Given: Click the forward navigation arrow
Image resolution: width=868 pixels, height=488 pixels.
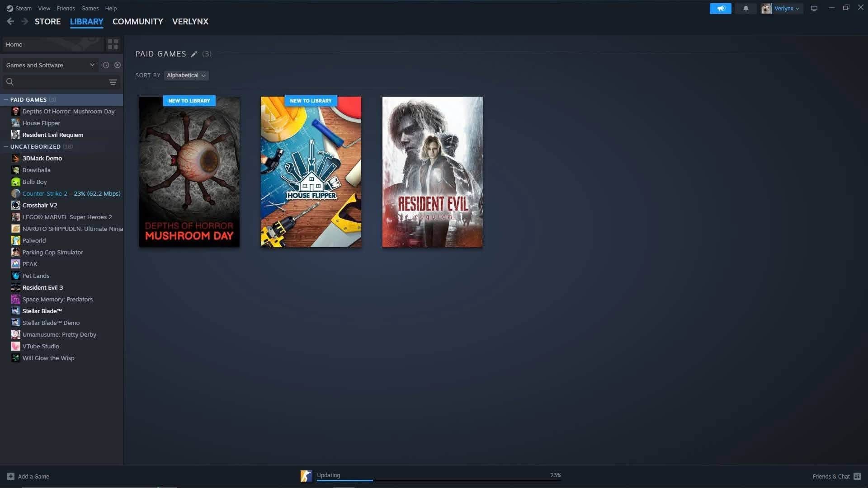Looking at the screenshot, I should click(x=25, y=21).
